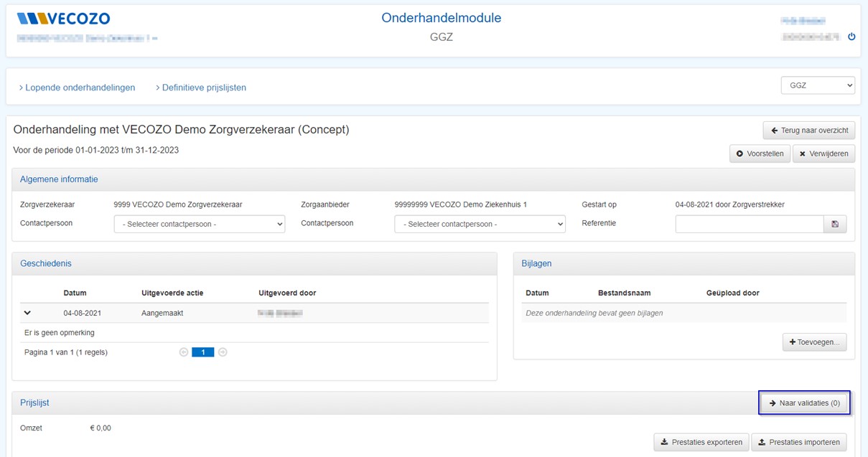Screen dimensions: 868x457
Task: Click '9999 VECOZO Demo Zorgverzekeraar' text
Action: [178, 204]
